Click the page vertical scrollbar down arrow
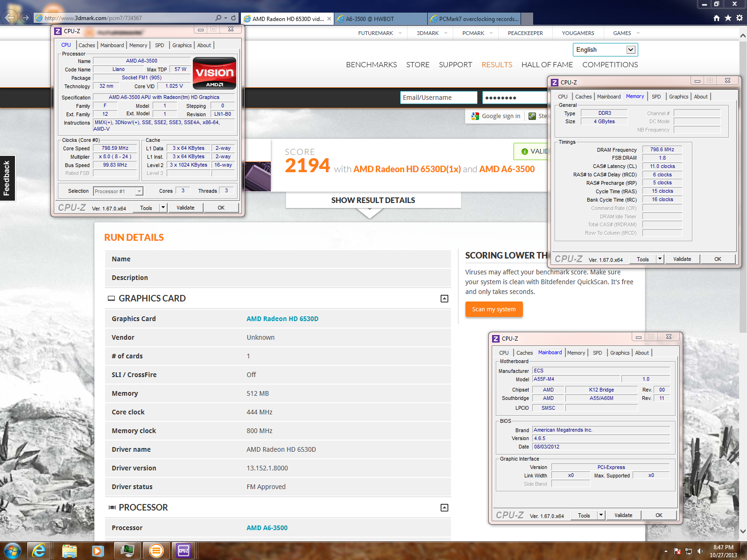Viewport: 747px width, 560px height. click(x=743, y=531)
